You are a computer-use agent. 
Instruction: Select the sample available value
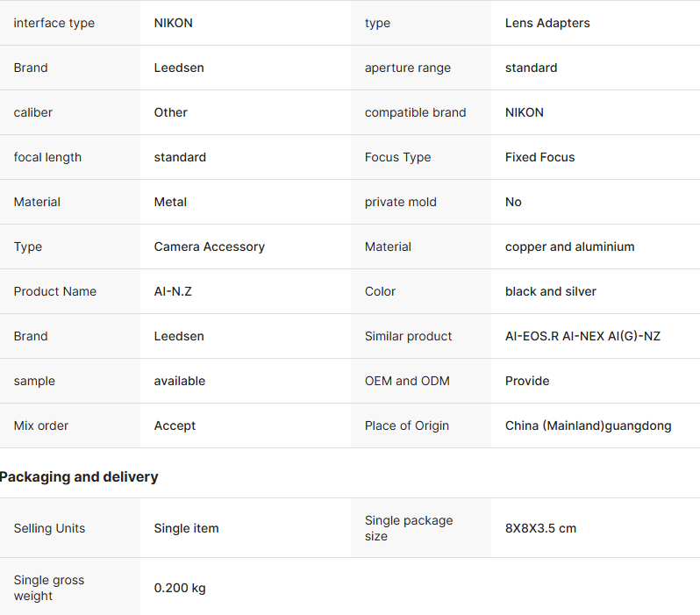(179, 381)
